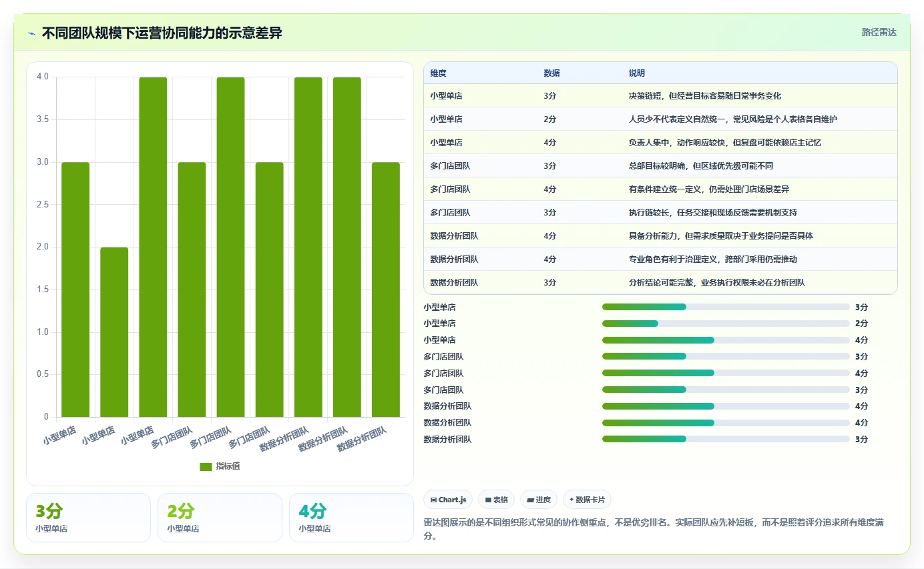Select the 表格 chip
This screenshot has width=924, height=569.
pos(496,500)
